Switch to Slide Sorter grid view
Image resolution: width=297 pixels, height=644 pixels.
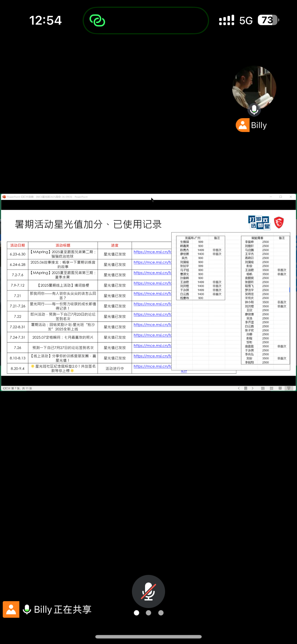[x=272, y=388]
